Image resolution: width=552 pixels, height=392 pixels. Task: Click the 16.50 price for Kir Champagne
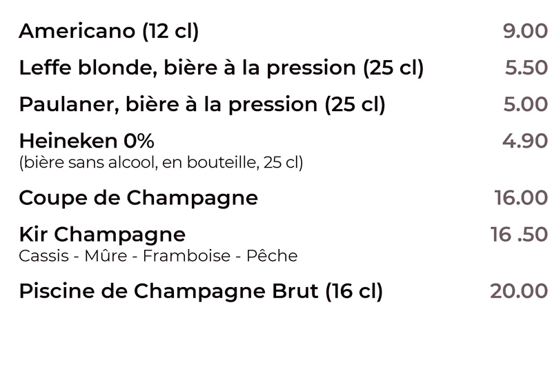coord(519,235)
